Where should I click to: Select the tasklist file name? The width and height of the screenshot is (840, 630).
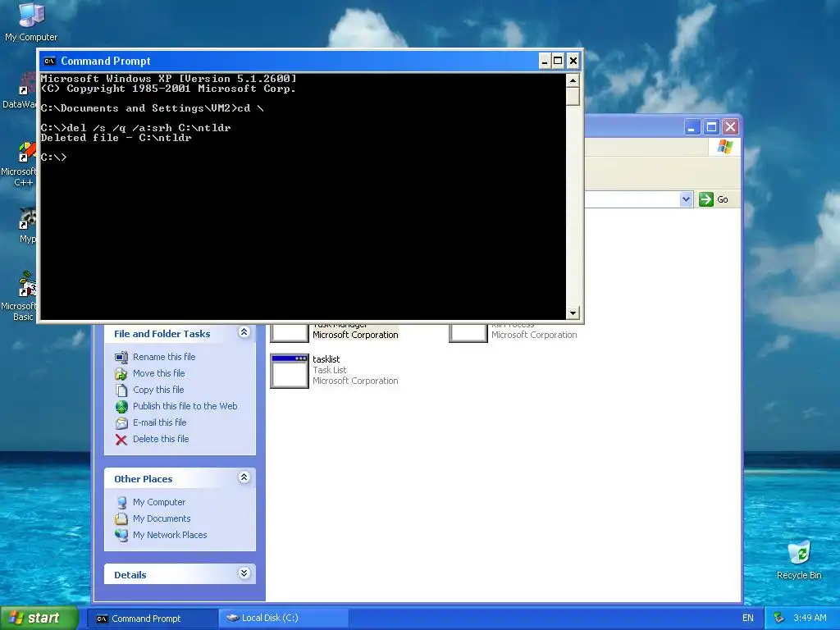click(x=326, y=359)
